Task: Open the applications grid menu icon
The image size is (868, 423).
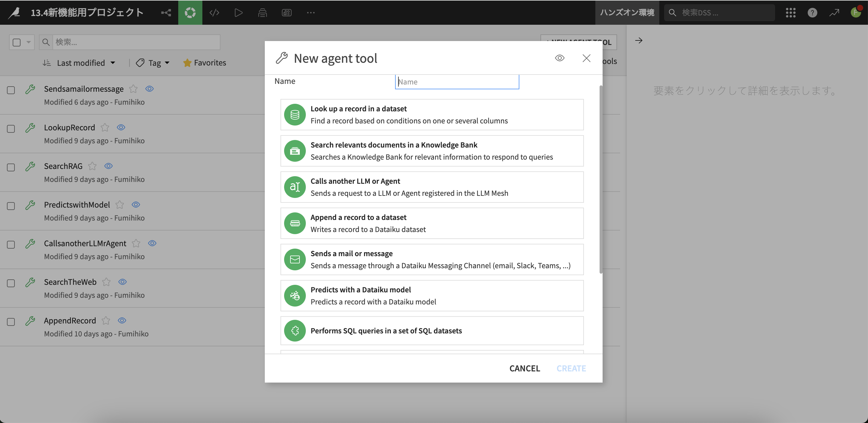Action: [790, 12]
